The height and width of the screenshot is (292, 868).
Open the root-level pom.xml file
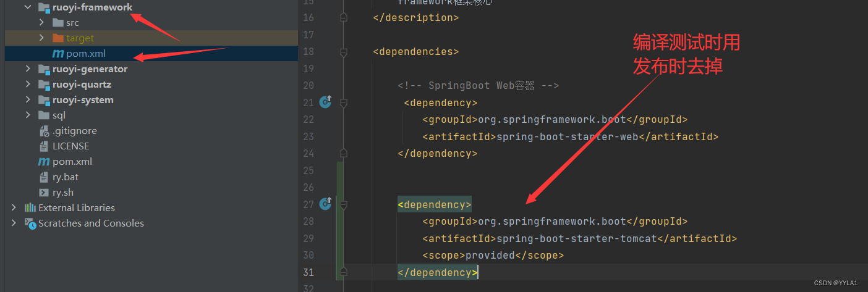tap(72, 162)
